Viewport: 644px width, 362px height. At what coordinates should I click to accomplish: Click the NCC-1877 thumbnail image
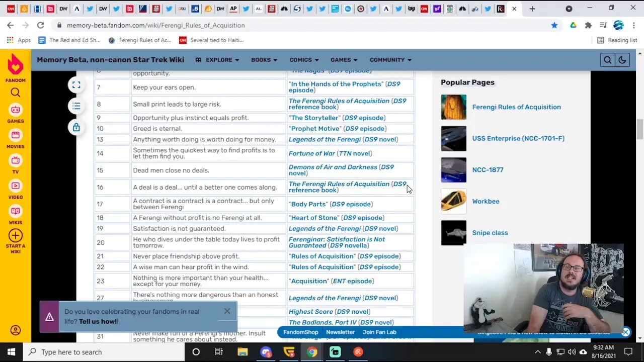(x=454, y=170)
